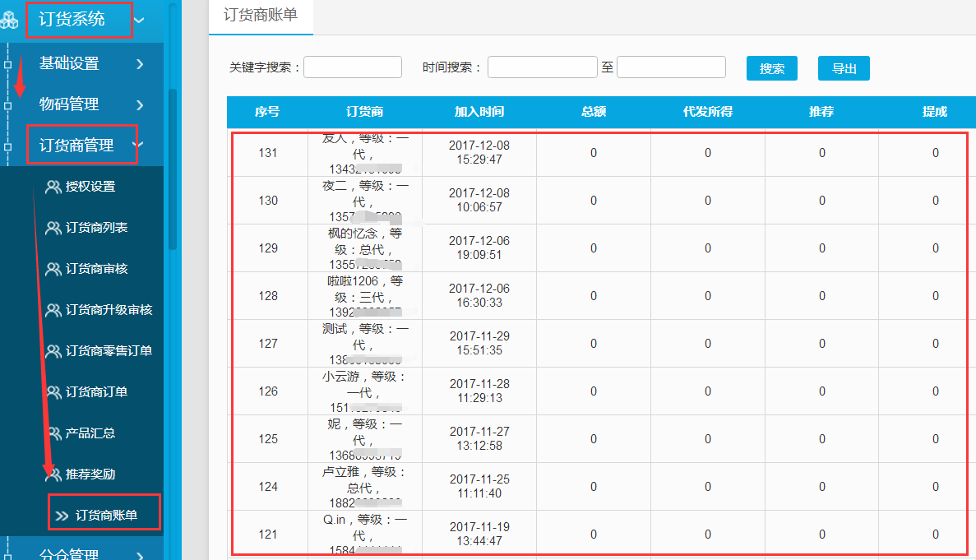Screen dimensions: 976x560
Task: Open the 订货商管理 menu section
Action: 76,145
